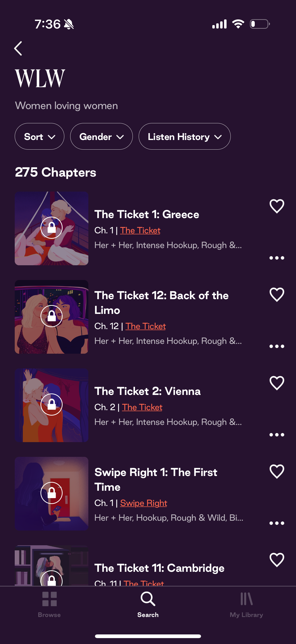Open The Ticket series link under Vienna
296x644 pixels.
[142, 407]
